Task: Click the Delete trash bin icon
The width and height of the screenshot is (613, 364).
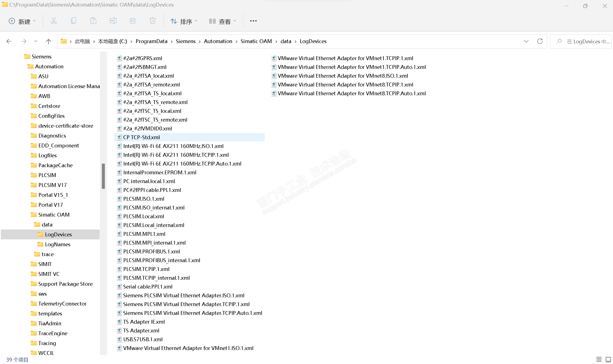Action: pos(153,21)
